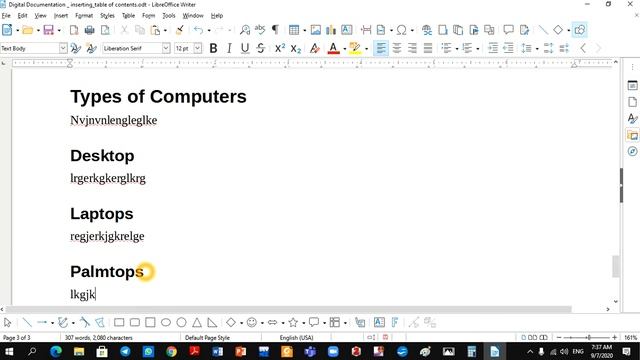Toggle Formatting Marks pilcrow
The image size is (640, 360).
(x=276, y=30)
